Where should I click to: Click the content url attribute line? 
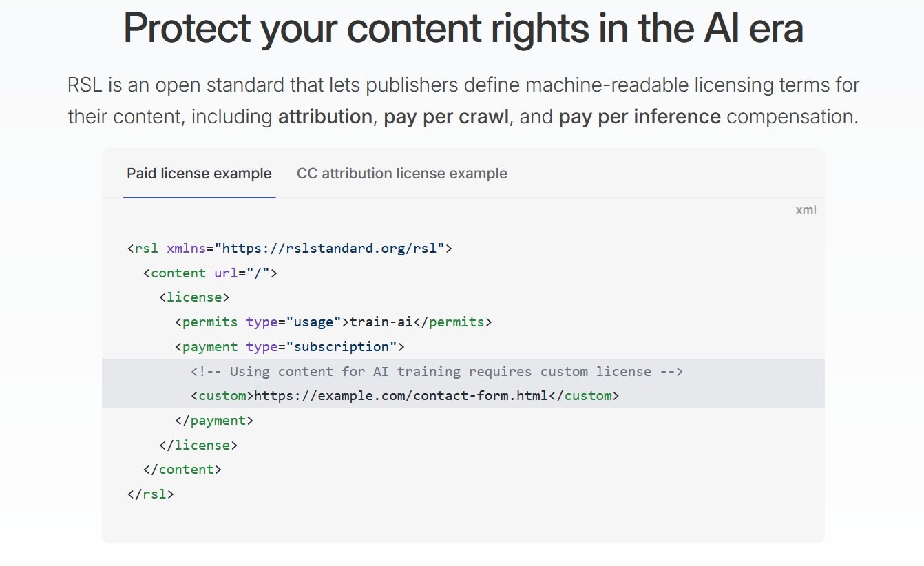tap(210, 273)
